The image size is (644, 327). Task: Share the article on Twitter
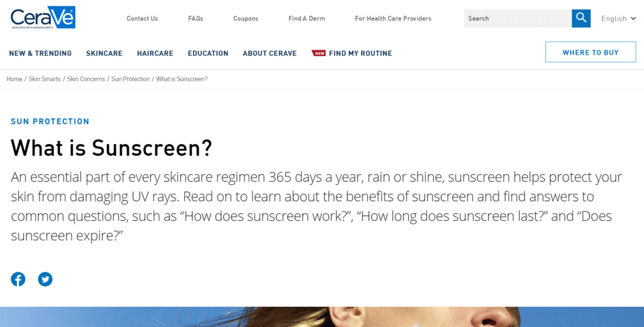click(45, 279)
